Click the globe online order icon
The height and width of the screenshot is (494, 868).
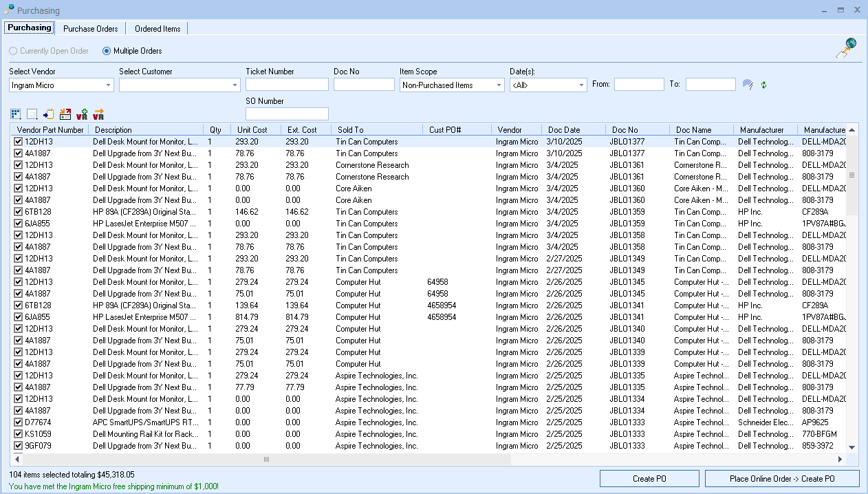[846, 48]
